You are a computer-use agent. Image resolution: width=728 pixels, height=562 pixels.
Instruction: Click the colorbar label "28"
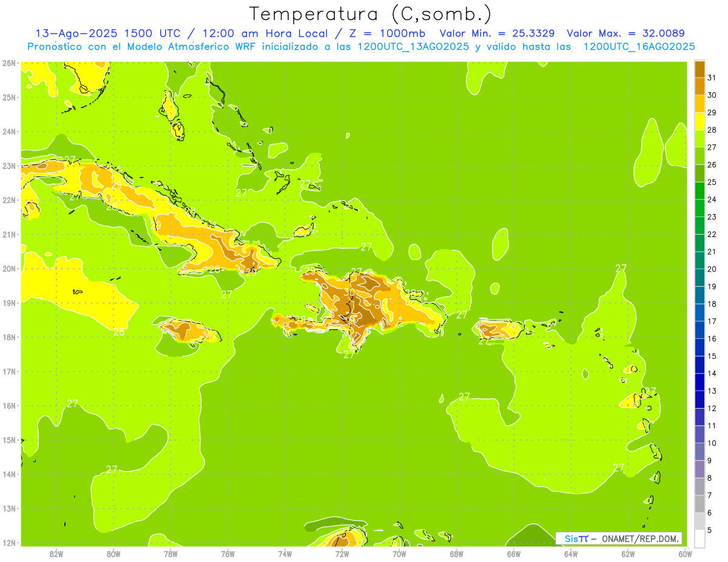[x=712, y=130]
